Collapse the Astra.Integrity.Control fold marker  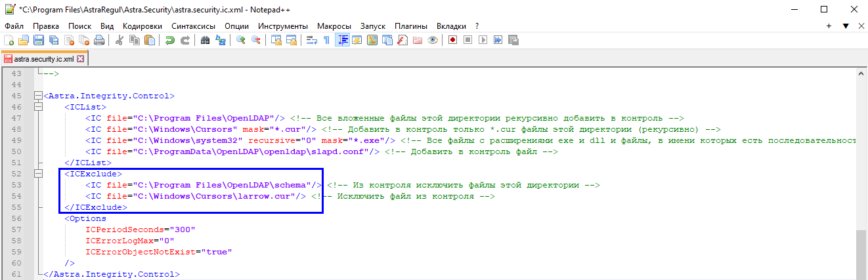point(38,96)
